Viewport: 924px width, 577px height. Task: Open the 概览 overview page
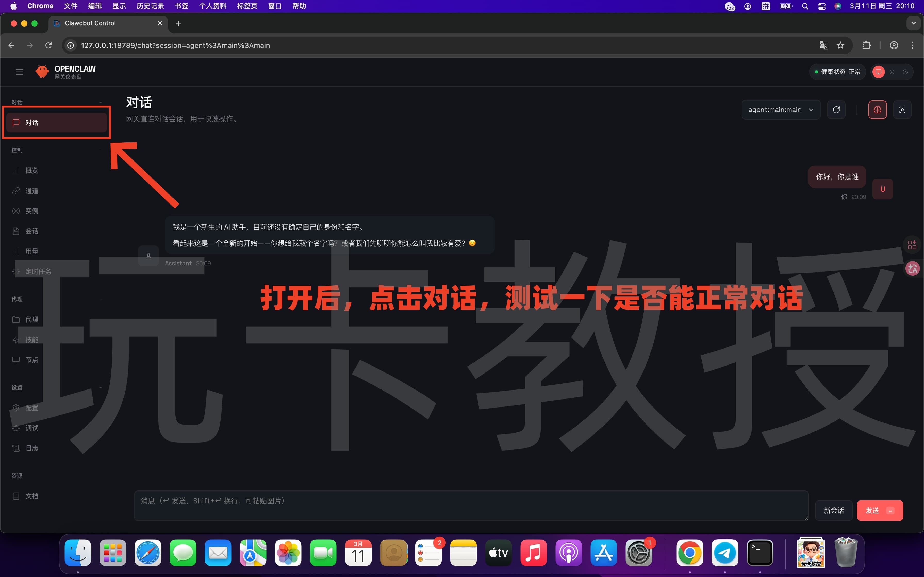click(32, 170)
